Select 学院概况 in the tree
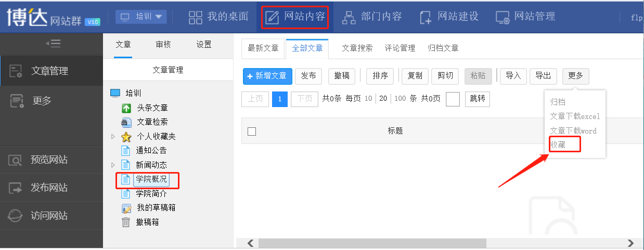The image size is (644, 250). 151,179
